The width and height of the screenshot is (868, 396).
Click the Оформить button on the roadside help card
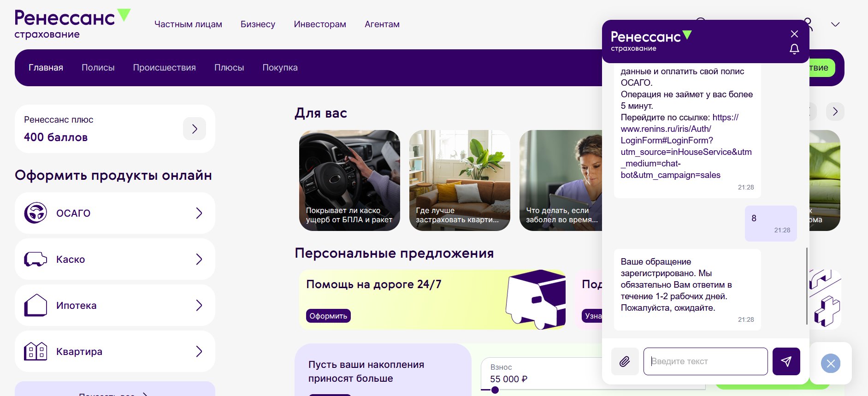[x=328, y=316]
